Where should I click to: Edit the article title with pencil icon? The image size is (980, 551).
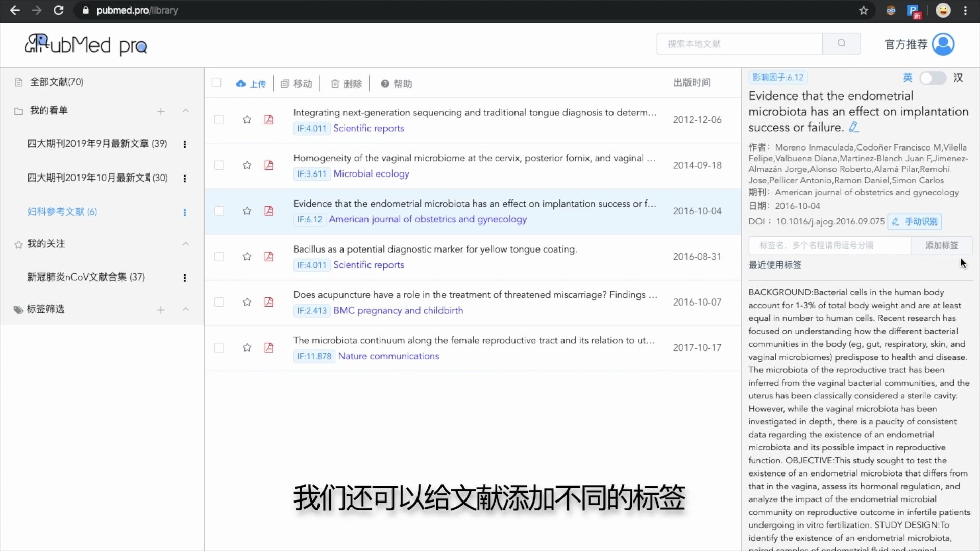854,127
